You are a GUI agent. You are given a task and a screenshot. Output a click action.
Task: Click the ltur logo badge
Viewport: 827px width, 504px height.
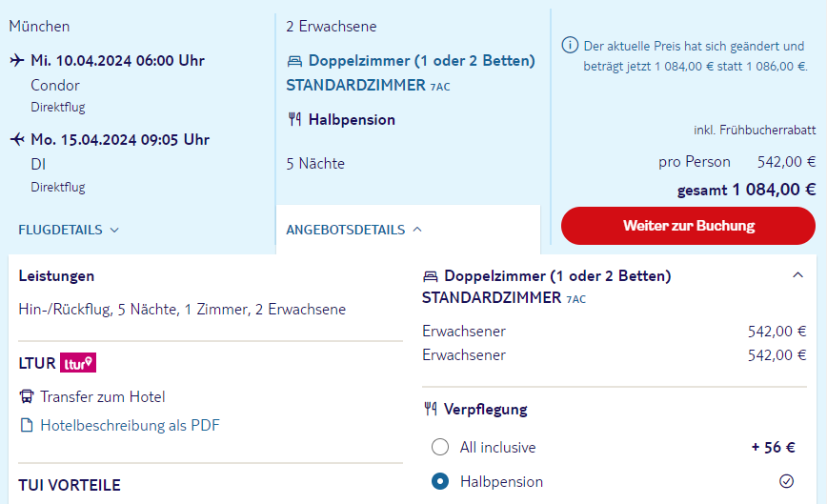click(x=78, y=363)
